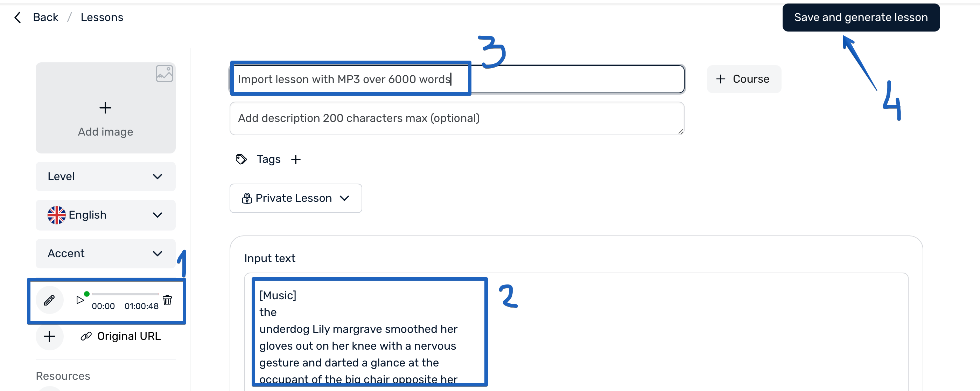
Task: Click the Original URL link icon
Action: coord(86,336)
